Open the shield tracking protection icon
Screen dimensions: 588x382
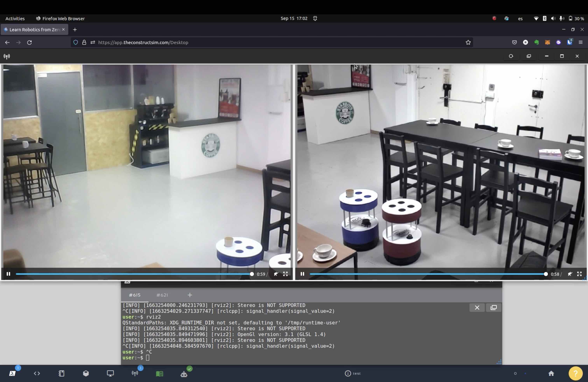(76, 43)
